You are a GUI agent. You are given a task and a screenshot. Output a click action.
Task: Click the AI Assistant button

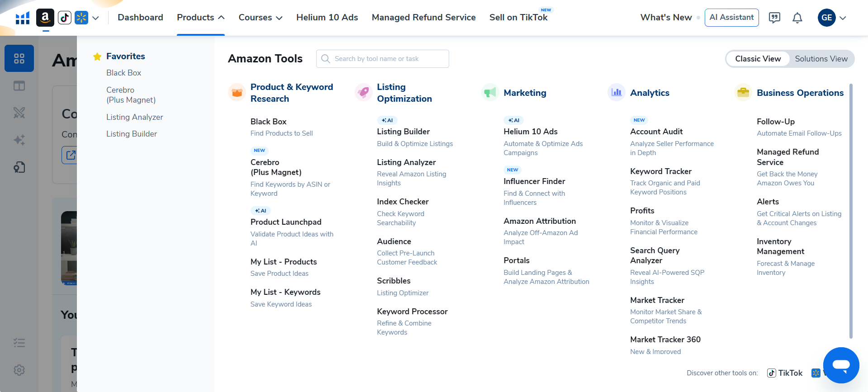pos(731,18)
